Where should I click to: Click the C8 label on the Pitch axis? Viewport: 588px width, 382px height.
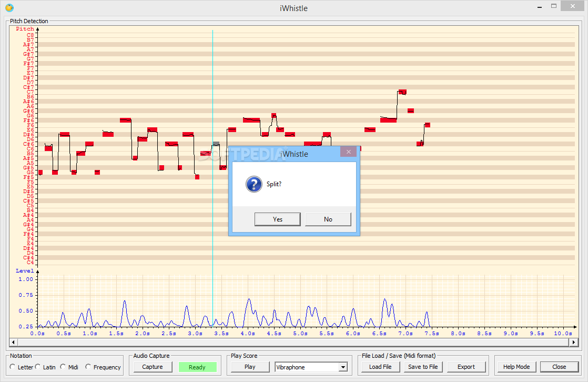30,35
